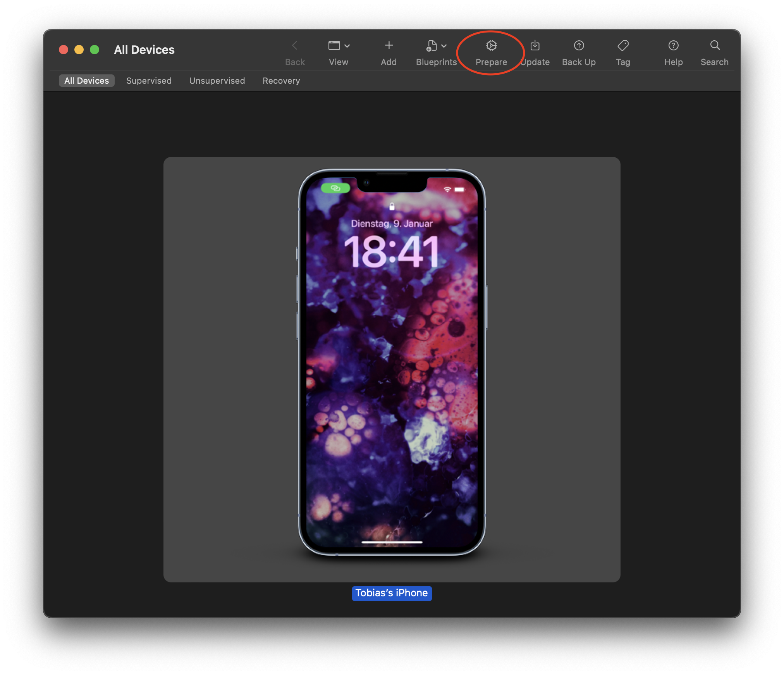Click the View window icon

tap(335, 45)
